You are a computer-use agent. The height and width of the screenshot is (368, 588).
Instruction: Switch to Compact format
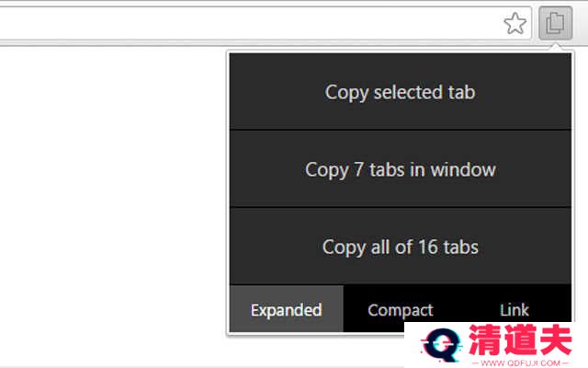click(401, 310)
